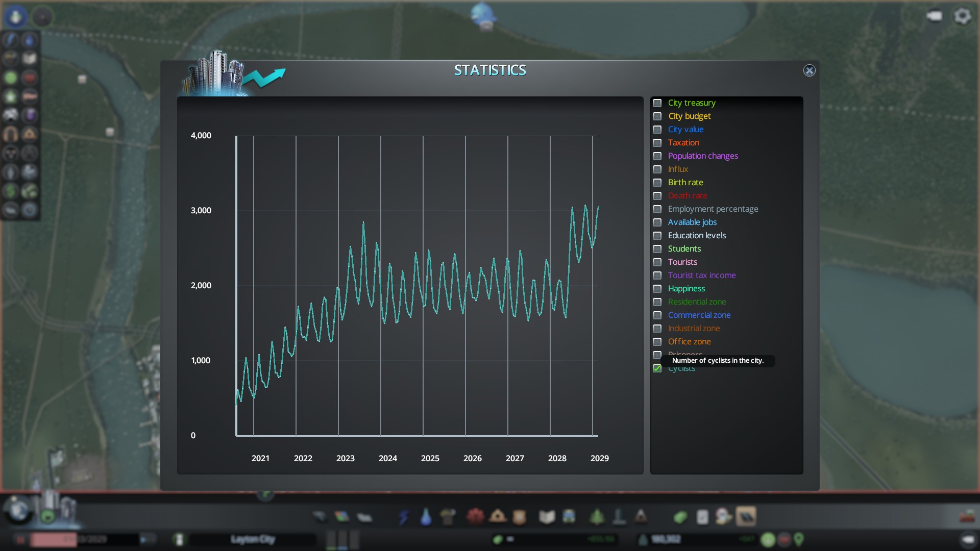
Task: Open the parks tree icon menu
Action: [x=597, y=517]
